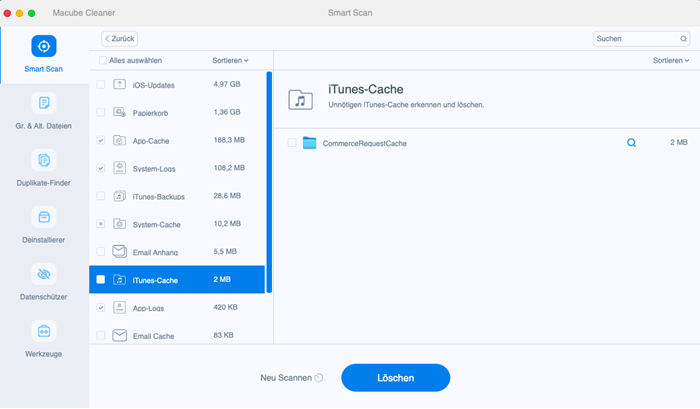Select the System-Cache row label
Image resolution: width=700 pixels, height=409 pixels.
coord(157,225)
